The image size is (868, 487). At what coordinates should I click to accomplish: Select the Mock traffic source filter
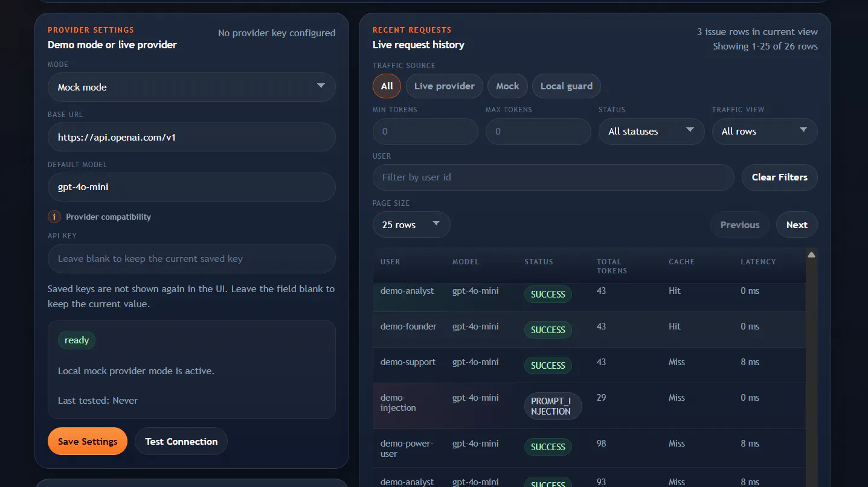(x=507, y=86)
